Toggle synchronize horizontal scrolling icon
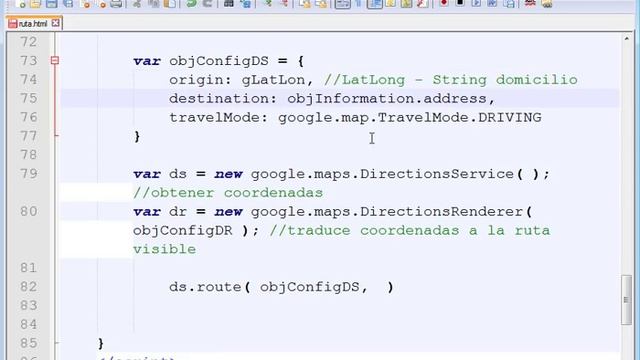640x360 pixels. [321, 4]
